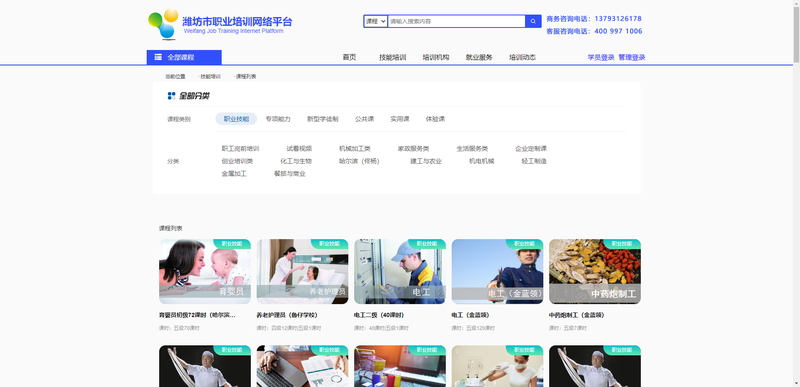This screenshot has height=387, width=800.
Task: Open the 育婴员 course thumbnail
Action: point(205,271)
